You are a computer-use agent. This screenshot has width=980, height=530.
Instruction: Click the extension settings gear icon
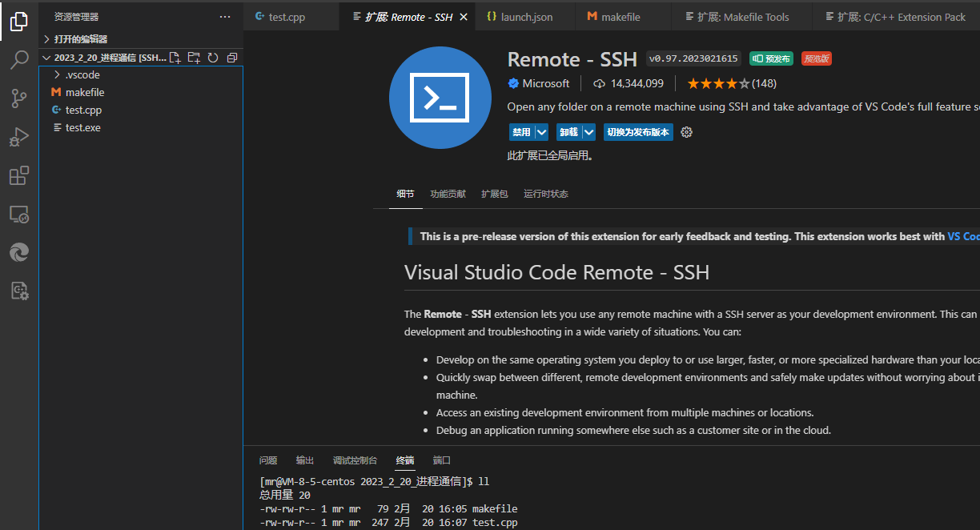686,132
